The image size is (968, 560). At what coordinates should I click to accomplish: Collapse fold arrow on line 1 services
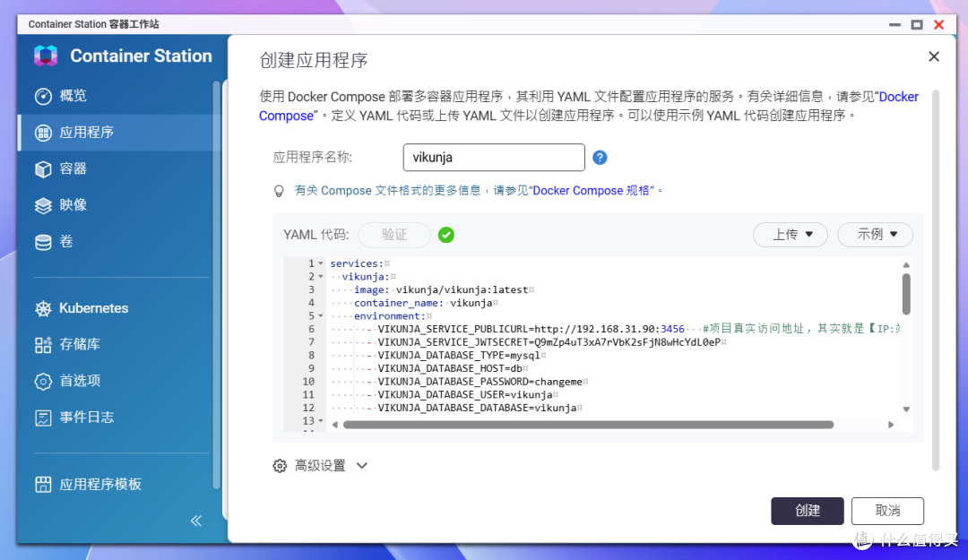320,263
